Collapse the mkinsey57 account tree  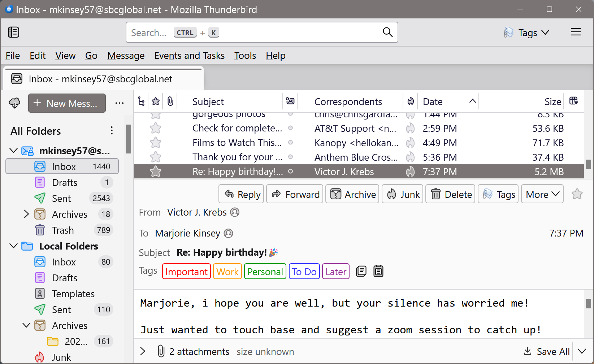coord(14,151)
